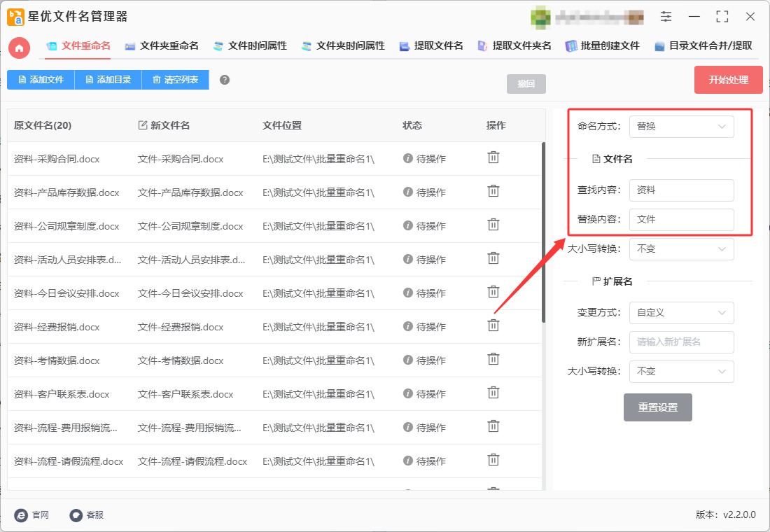770x532 pixels.
Task: Open the 变更方式 dropdown showing 自定义
Action: click(x=681, y=312)
